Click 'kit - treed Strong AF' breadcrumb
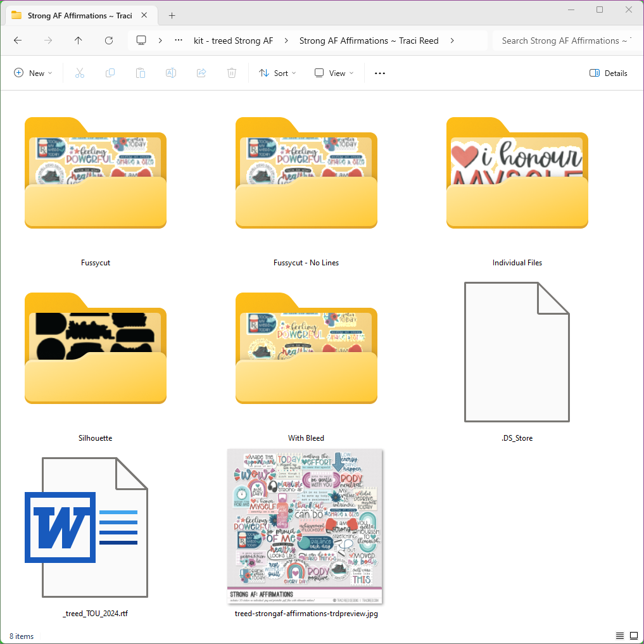This screenshot has height=644, width=644. [x=233, y=41]
